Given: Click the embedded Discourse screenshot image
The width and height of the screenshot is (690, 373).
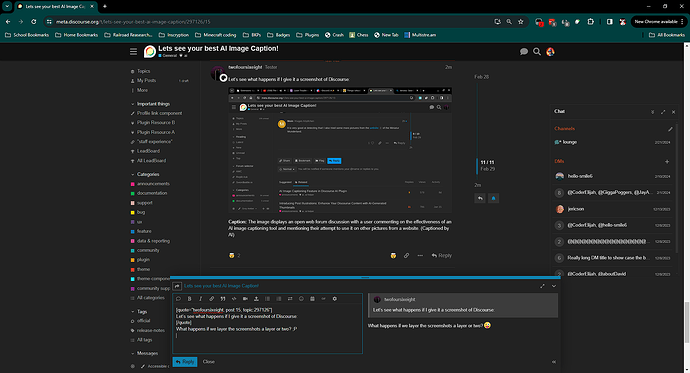Looking at the screenshot, I should click(x=340, y=150).
